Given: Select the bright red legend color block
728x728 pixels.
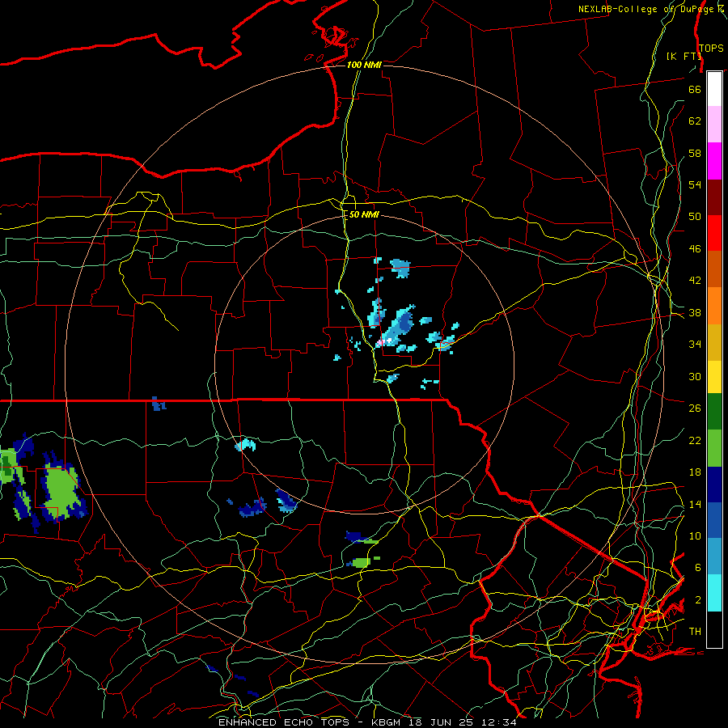Looking at the screenshot, I should (714, 233).
